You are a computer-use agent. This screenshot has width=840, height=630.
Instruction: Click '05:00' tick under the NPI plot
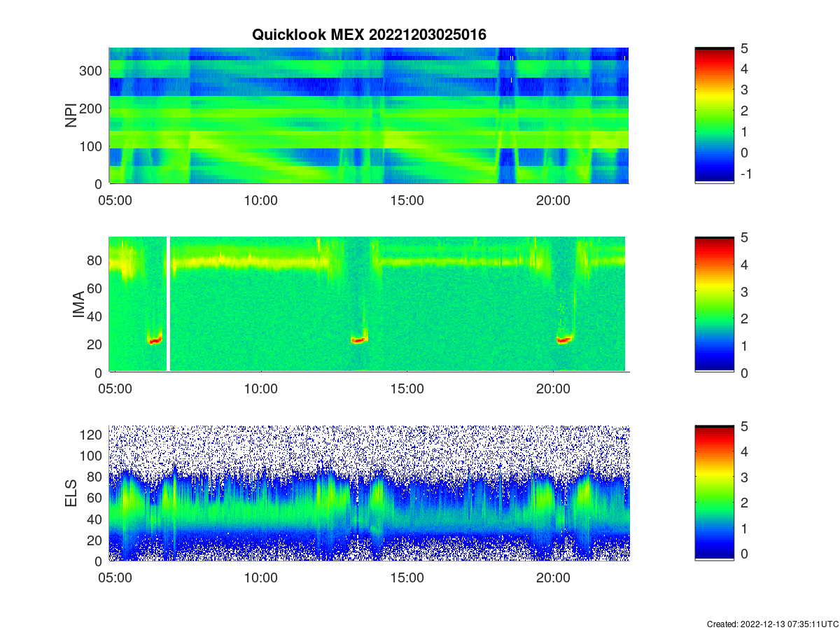(x=115, y=201)
